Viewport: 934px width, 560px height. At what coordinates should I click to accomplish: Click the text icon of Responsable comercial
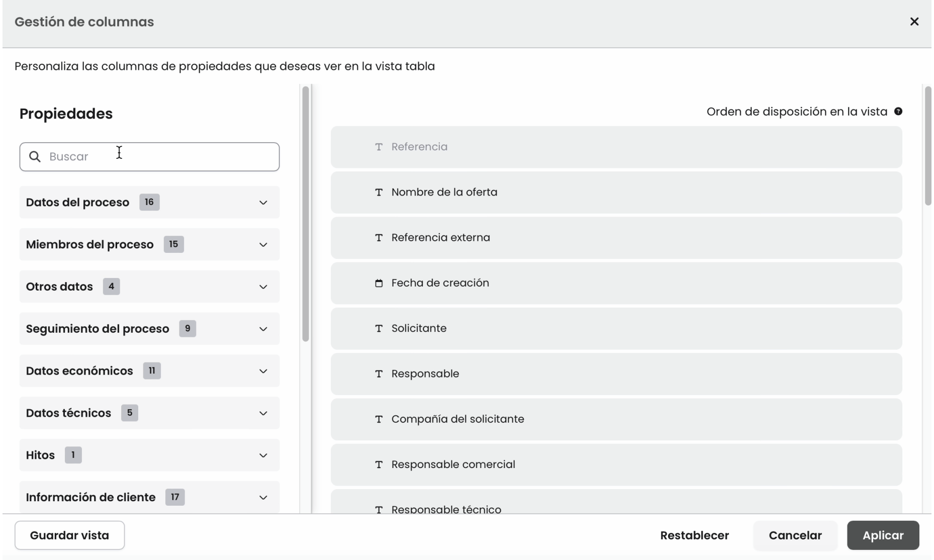coord(379,464)
